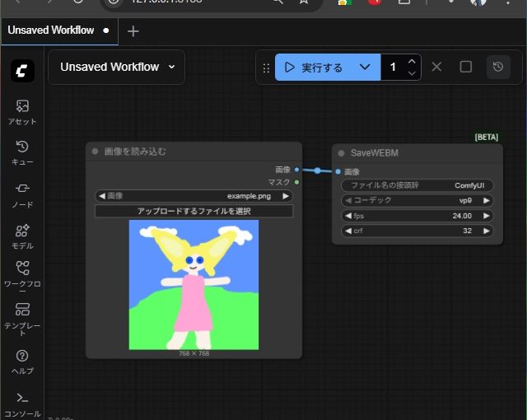Screen dimensions: 527x420
Task: Collapse the SaveWEBM node via its dot
Action: (x=341, y=153)
